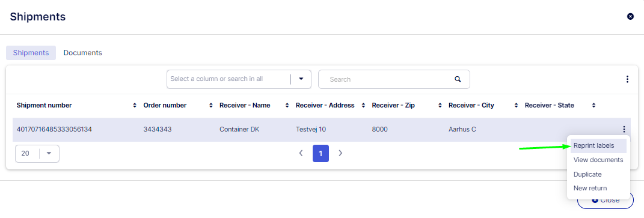Sort by Receiver - City column arrows
644x218 pixels.
click(517, 106)
